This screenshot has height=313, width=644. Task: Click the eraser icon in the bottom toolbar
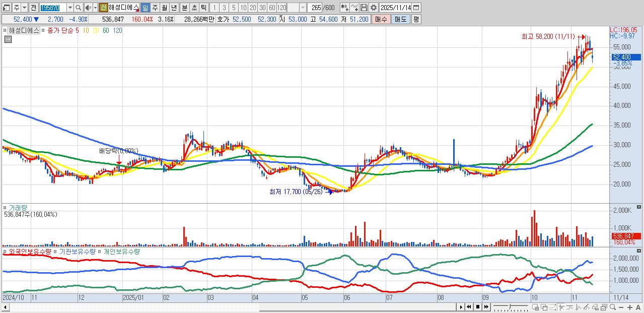point(595,307)
